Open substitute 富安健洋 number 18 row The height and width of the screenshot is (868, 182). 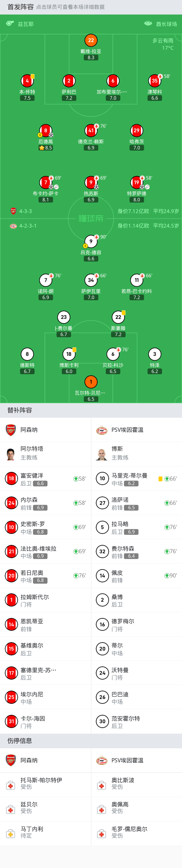pos(45,478)
